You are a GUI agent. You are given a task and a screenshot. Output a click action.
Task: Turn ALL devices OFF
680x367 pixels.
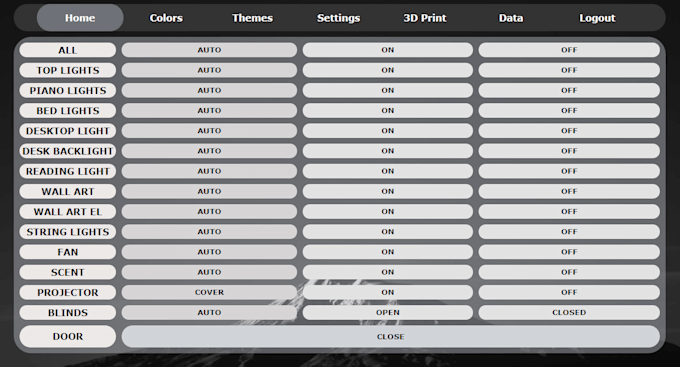(569, 50)
